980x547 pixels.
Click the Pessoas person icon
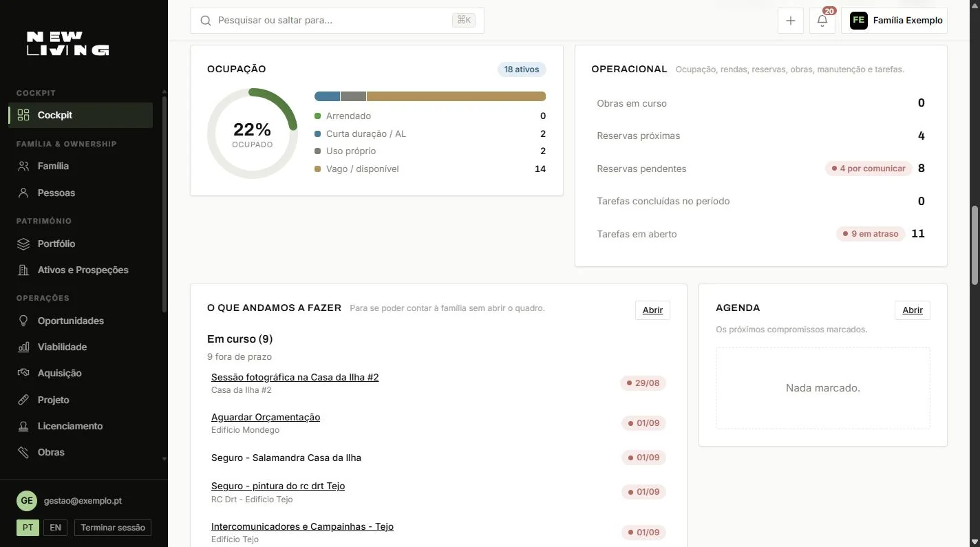(23, 193)
